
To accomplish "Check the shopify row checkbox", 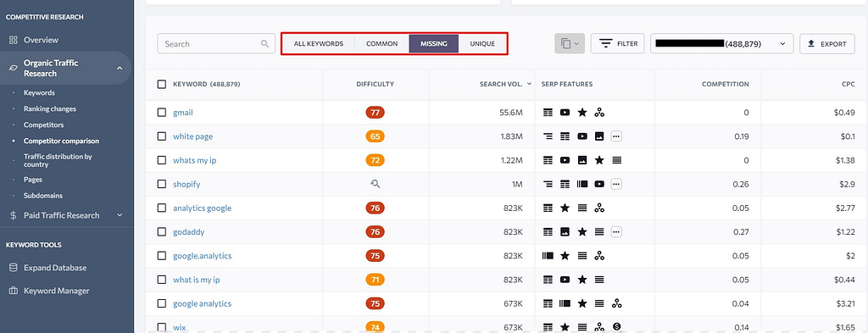I will pos(162,184).
